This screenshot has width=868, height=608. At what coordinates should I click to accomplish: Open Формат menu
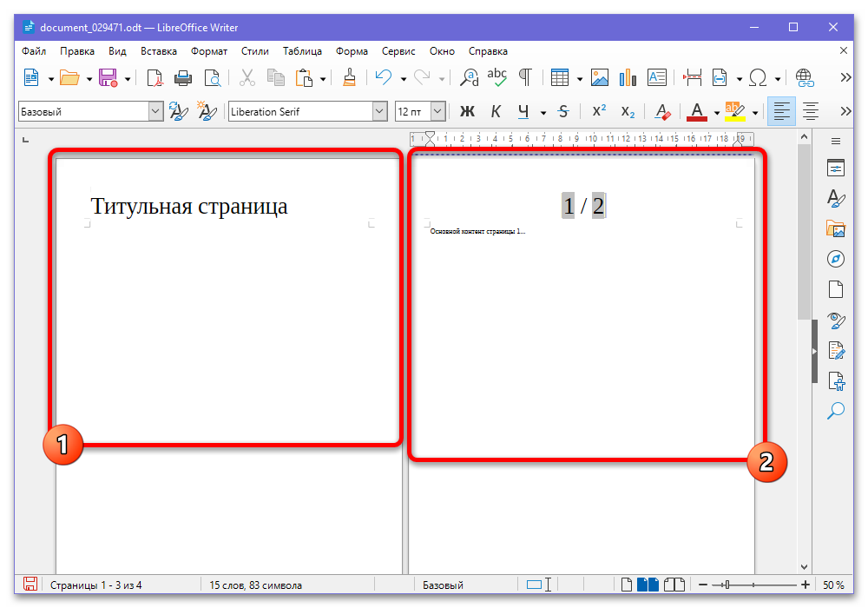coord(208,51)
